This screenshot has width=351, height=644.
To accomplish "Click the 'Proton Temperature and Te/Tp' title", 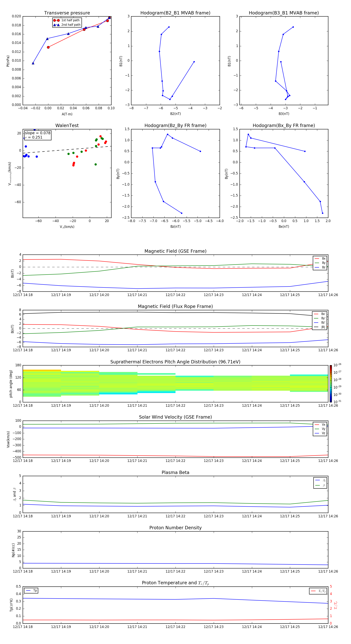I will pos(175,583).
